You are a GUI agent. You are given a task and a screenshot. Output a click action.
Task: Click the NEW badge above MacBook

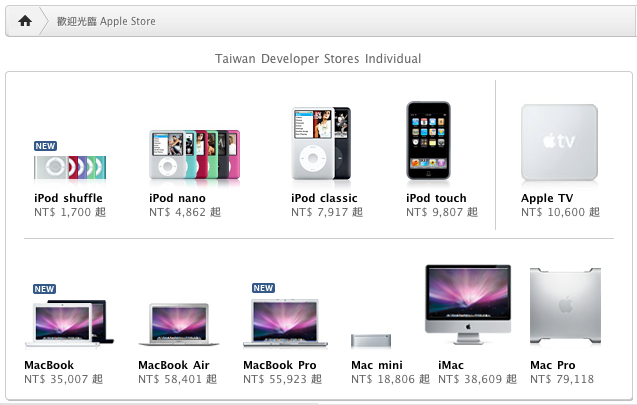point(44,289)
